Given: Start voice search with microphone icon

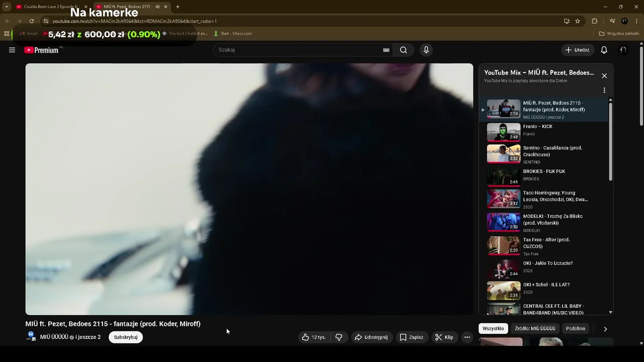Looking at the screenshot, I should 426,50.
